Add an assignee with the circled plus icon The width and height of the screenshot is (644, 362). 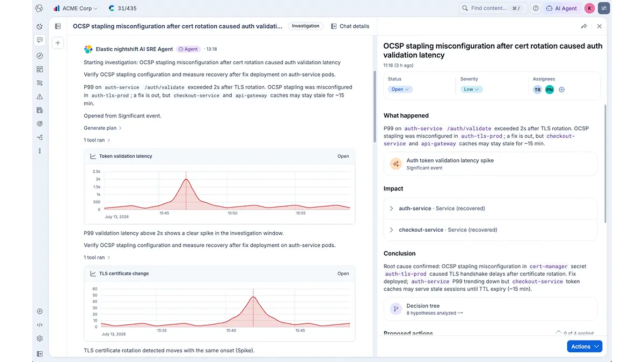tap(562, 90)
